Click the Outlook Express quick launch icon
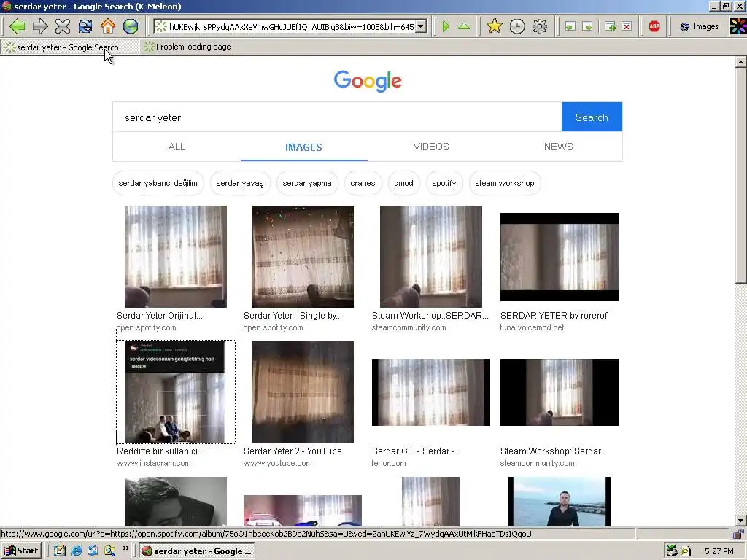The image size is (747, 560). (x=93, y=551)
